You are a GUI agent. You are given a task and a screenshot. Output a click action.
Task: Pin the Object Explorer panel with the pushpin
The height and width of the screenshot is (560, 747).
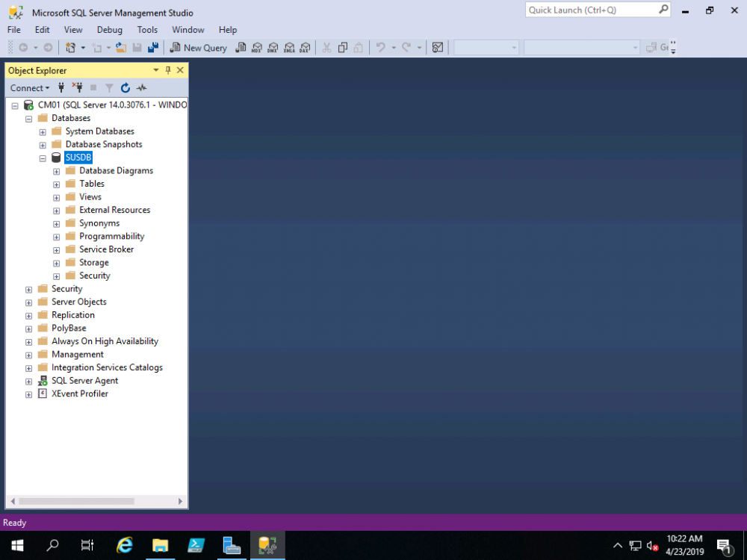pos(167,70)
